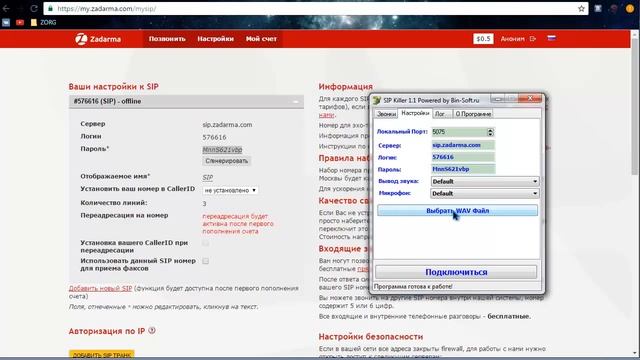Open the ZORG bookmarks folder

click(43, 22)
